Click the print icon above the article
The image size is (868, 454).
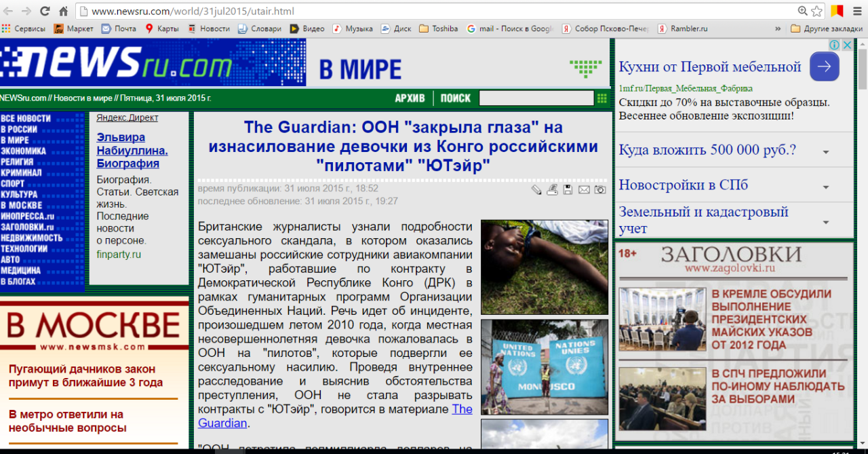pos(553,190)
